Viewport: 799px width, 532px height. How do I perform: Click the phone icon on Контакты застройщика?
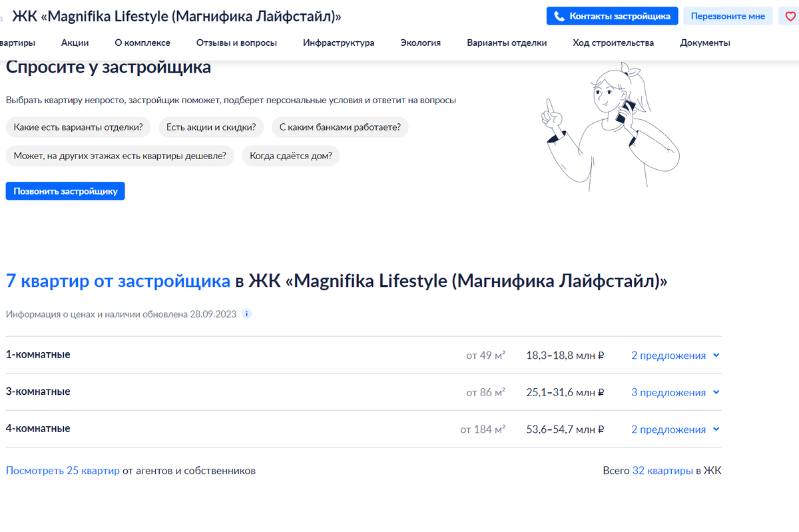[560, 15]
